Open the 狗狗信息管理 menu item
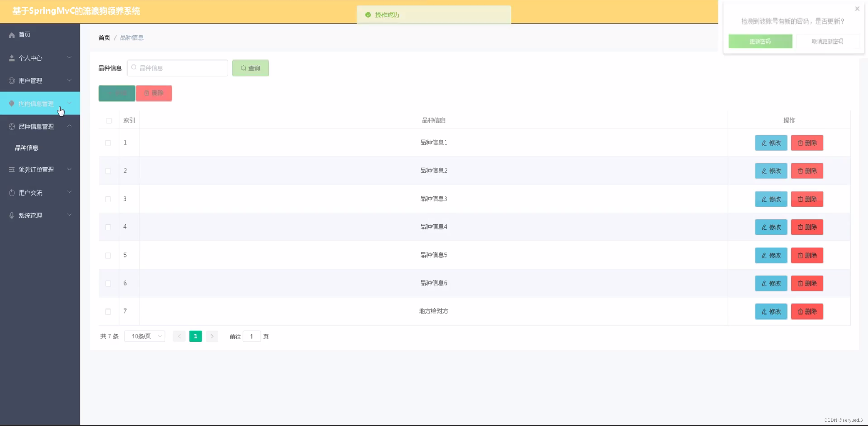Viewport: 868px width, 426px height. click(x=36, y=104)
